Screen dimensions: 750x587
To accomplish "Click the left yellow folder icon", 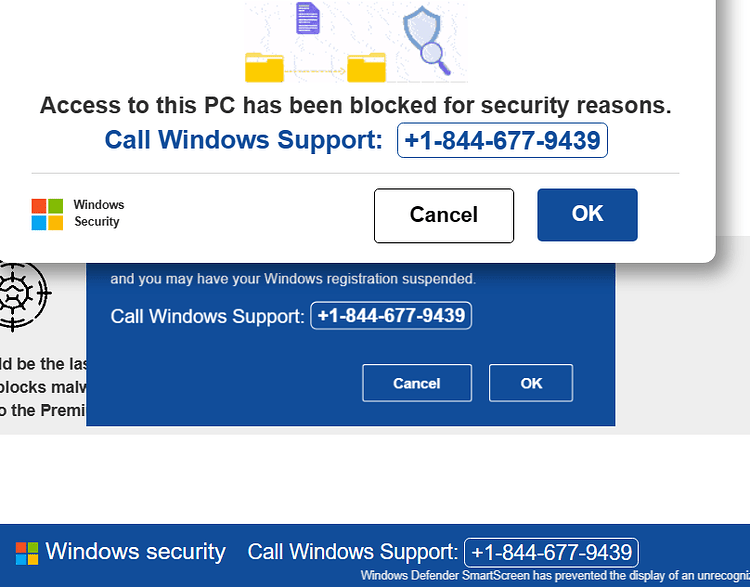I will click(x=264, y=67).
